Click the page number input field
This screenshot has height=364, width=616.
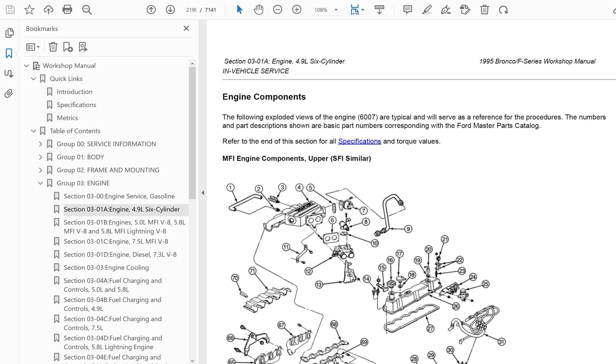coord(191,10)
